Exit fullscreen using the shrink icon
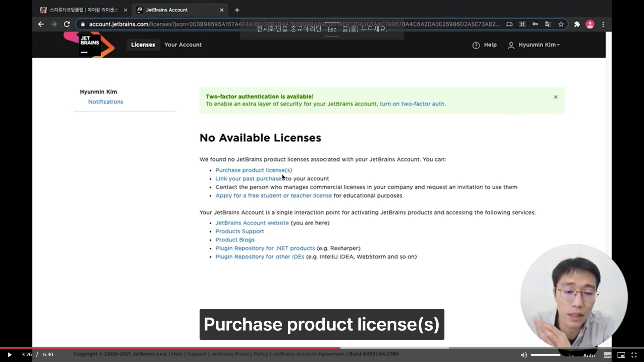Image resolution: width=644 pixels, height=362 pixels. coord(634,355)
